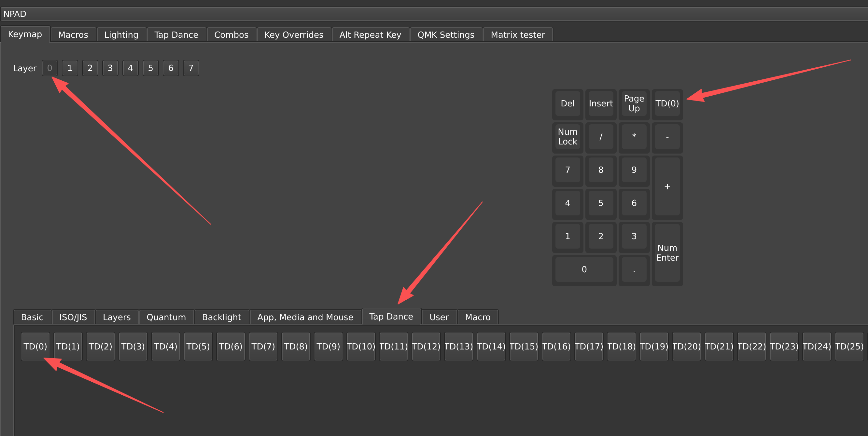The width and height of the screenshot is (868, 436).
Task: Open App, Media and Mouse keycodes
Action: click(x=305, y=317)
